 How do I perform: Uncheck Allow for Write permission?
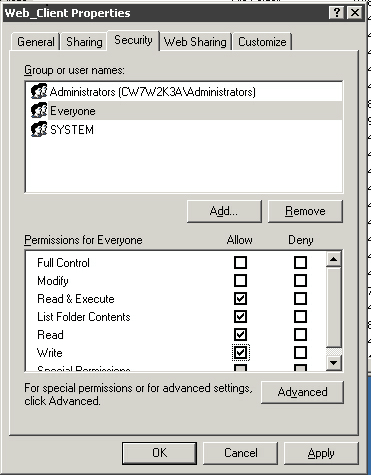pyautogui.click(x=240, y=353)
